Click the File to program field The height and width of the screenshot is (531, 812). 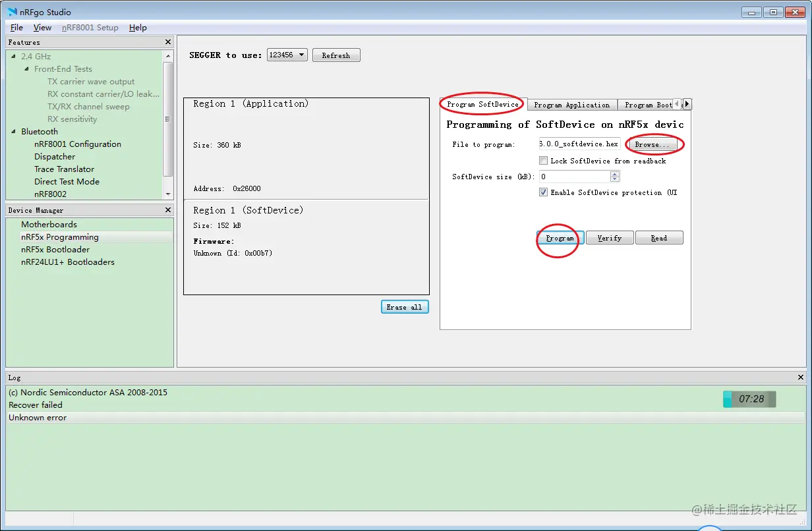point(579,144)
